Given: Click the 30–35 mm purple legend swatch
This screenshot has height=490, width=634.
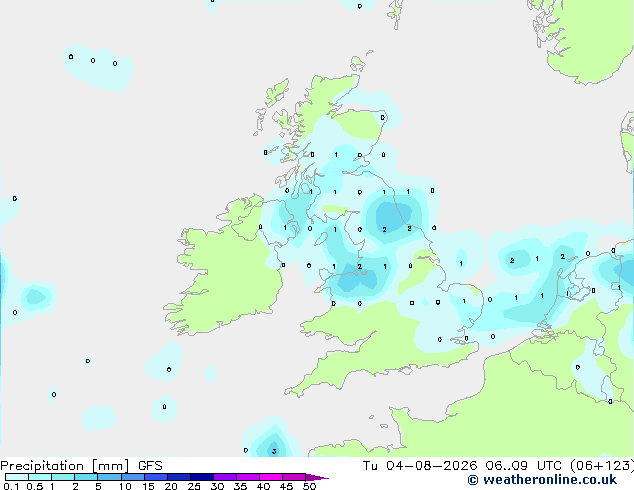Looking at the screenshot, I should [x=224, y=477].
